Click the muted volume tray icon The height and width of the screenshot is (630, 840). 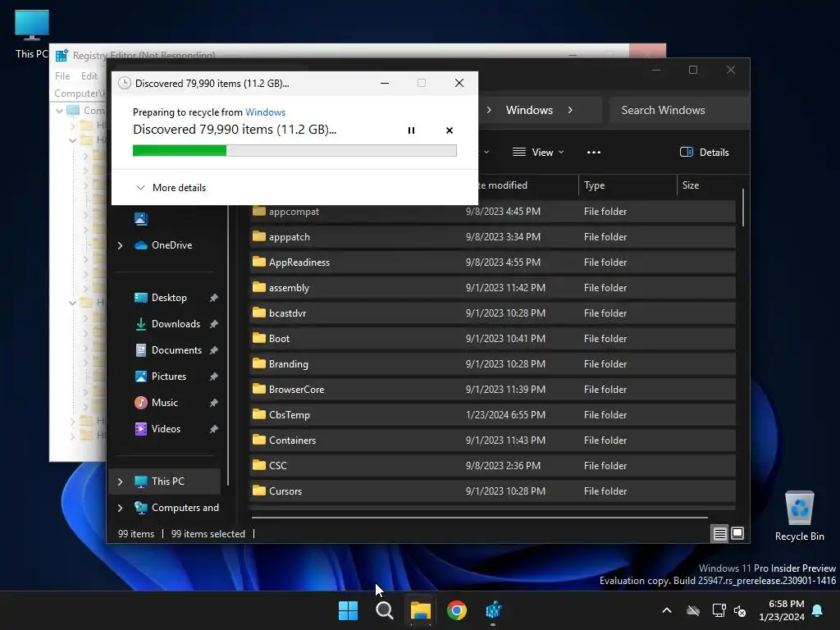point(740,610)
